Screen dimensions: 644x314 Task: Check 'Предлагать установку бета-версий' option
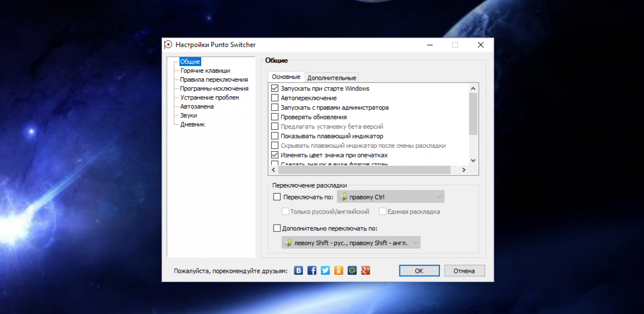(275, 127)
